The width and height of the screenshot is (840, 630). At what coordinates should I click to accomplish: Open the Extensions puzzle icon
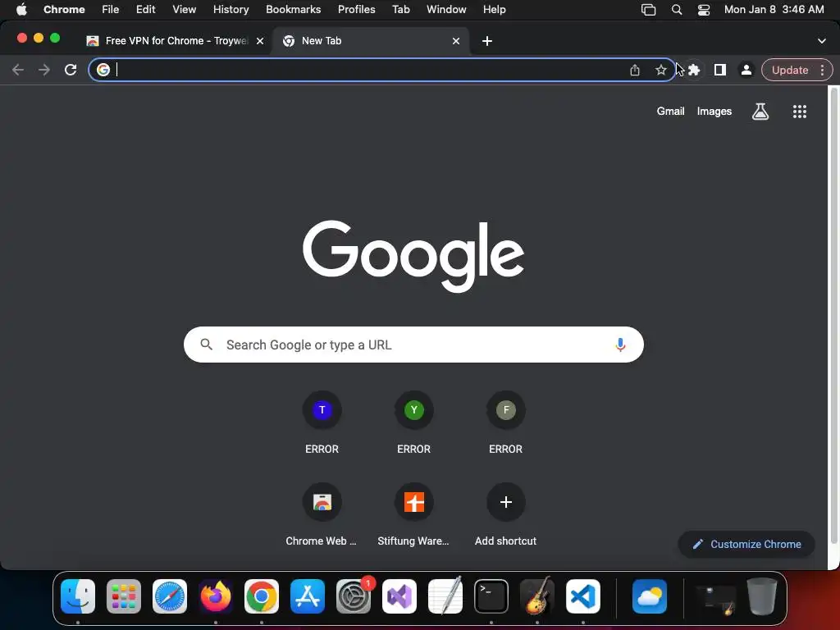tap(694, 70)
